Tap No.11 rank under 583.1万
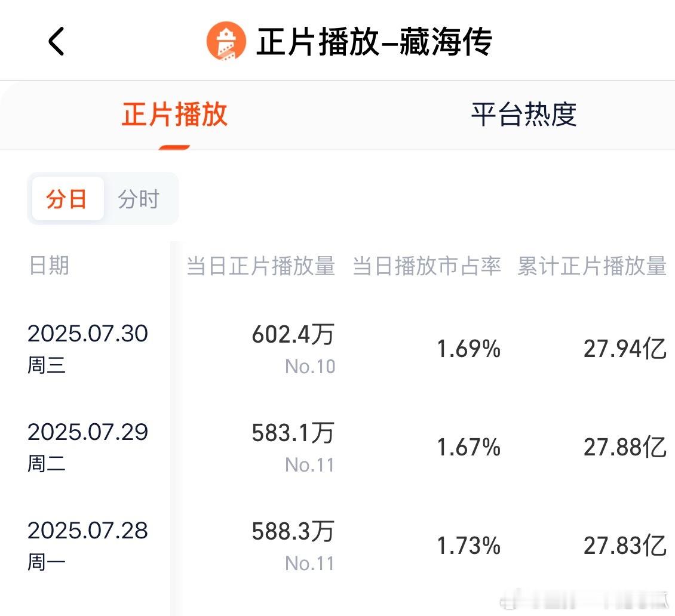Viewport: 675px width, 616px height. pos(310,465)
